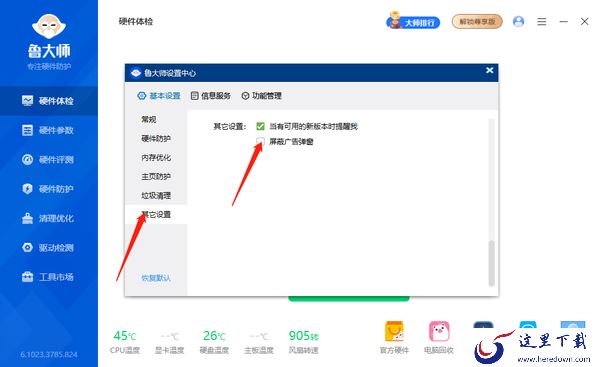This screenshot has height=367, width=600.
Task: Select 垃圾清理 settings category
Action: pyautogui.click(x=156, y=196)
